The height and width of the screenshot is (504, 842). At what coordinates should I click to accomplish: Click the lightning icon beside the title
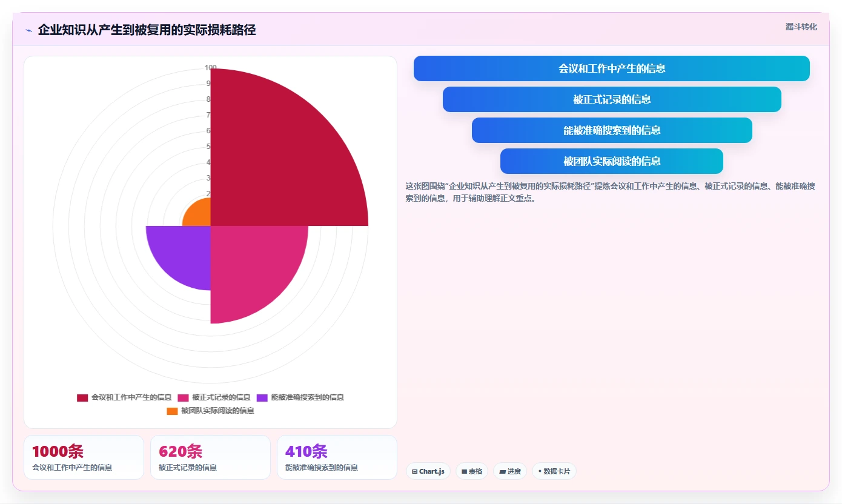click(x=28, y=30)
